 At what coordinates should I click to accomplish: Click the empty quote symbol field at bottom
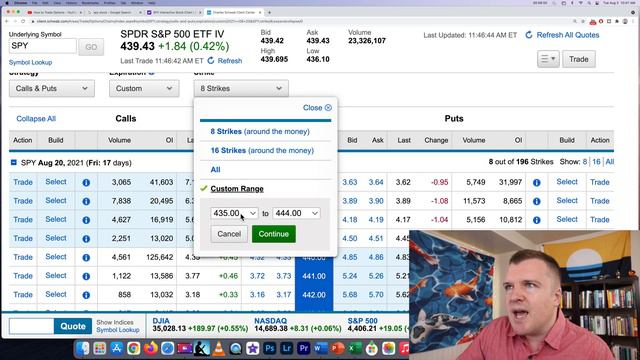click(31, 326)
